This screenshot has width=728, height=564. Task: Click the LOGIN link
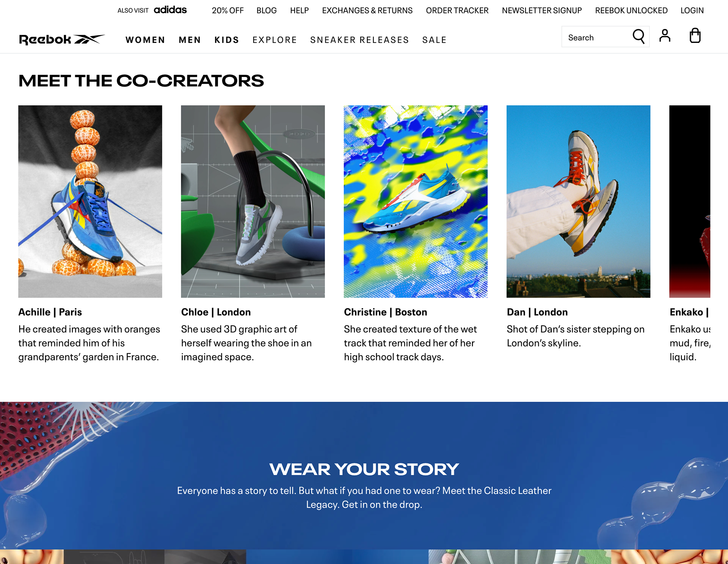[692, 11]
